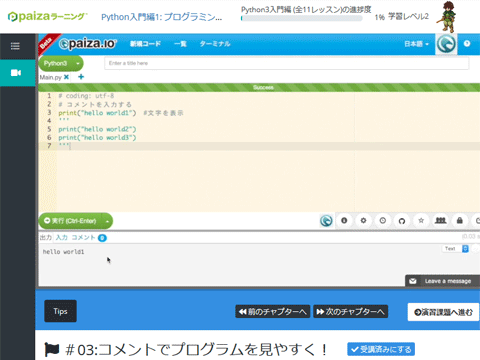The image size is (480, 360).
Task: Switch to the 入力 input tab
Action: tap(62, 237)
